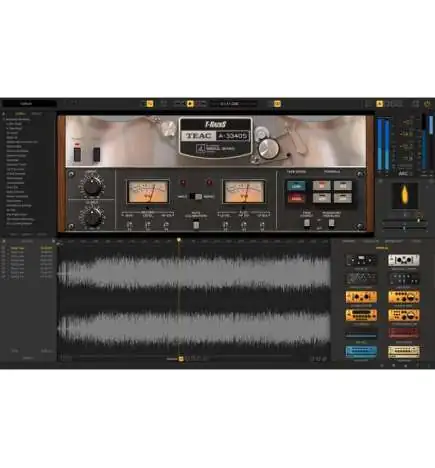Turn the OUTPUT knob below the input knob
Screen dimensions: 435x468
click(92, 217)
